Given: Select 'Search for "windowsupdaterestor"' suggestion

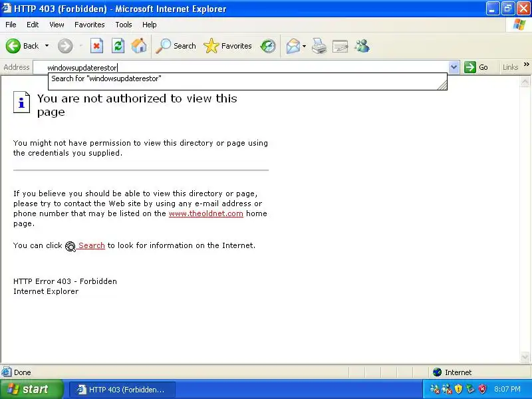Looking at the screenshot, I should point(247,78).
